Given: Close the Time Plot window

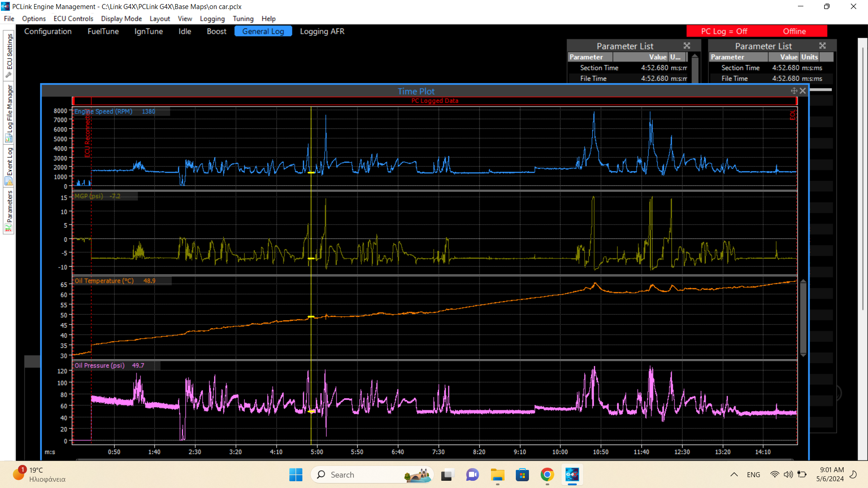Looking at the screenshot, I should 802,91.
